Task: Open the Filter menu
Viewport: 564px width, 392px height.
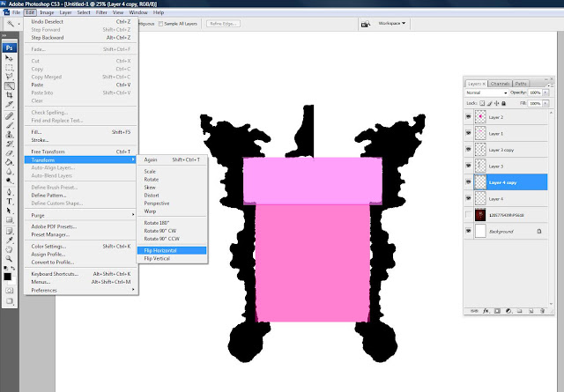Action: [x=101, y=12]
